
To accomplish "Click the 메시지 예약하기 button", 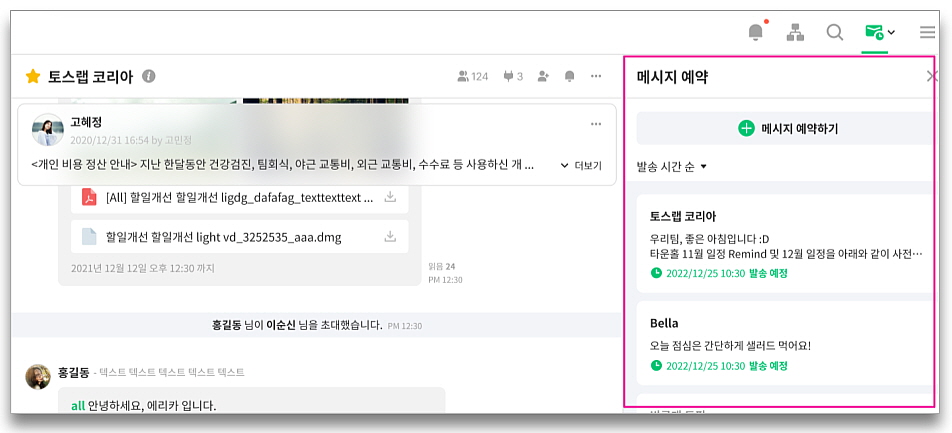I will click(788, 128).
